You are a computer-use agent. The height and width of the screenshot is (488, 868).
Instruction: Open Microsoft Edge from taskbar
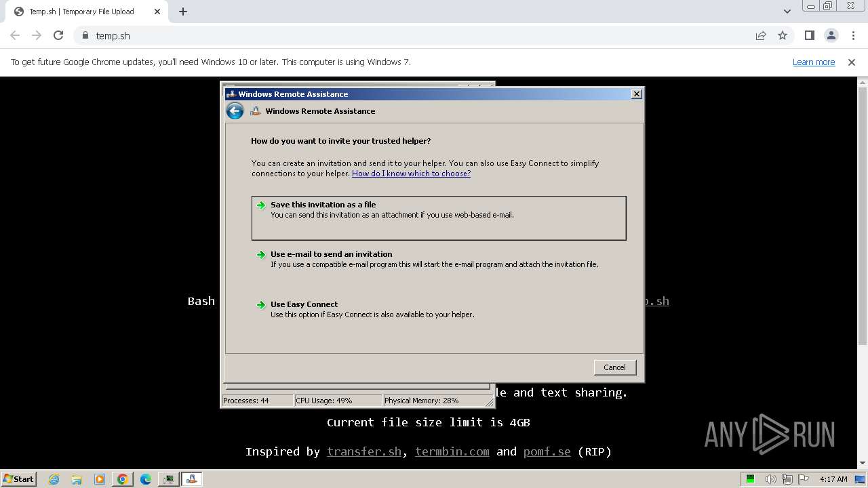(146, 479)
